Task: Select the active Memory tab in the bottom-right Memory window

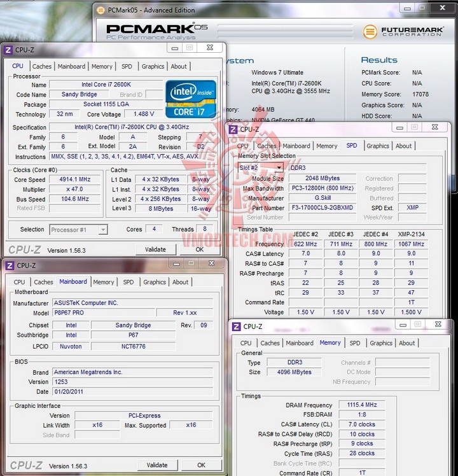Action: pyautogui.click(x=330, y=342)
